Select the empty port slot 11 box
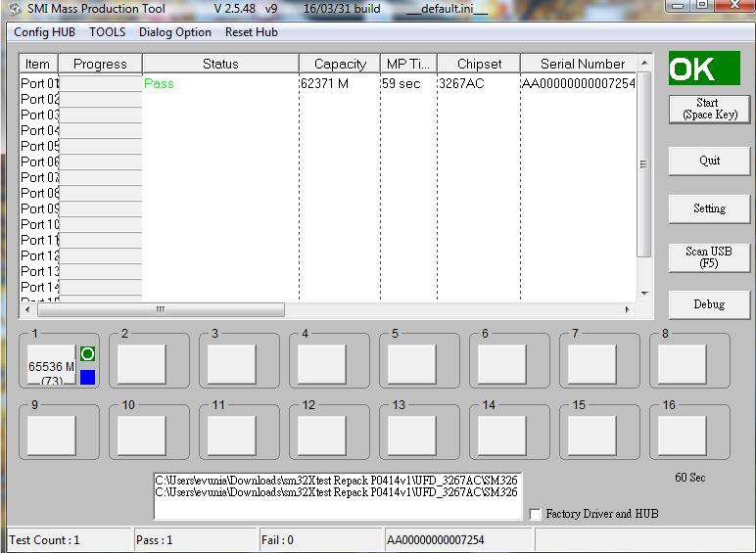This screenshot has width=756, height=553. (232, 436)
